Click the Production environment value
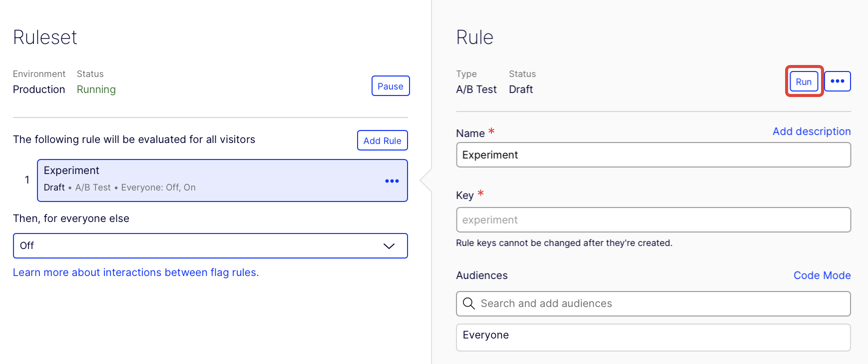This screenshot has width=868, height=364. click(39, 89)
